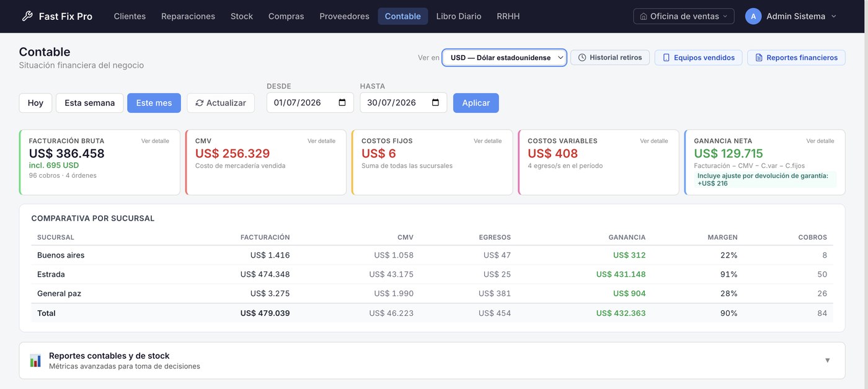Viewport: 868px width, 389px height.
Task: Open the calendar picker in Desde field
Action: (x=342, y=103)
